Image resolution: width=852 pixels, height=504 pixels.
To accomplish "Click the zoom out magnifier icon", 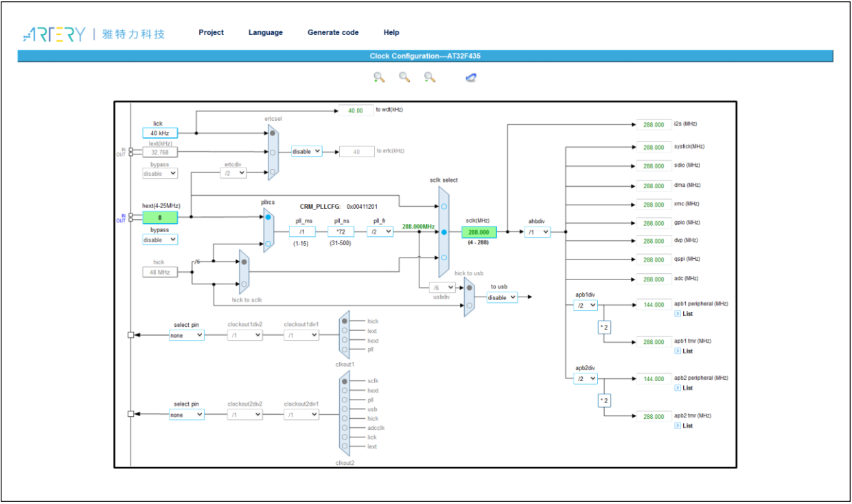I will pos(430,78).
